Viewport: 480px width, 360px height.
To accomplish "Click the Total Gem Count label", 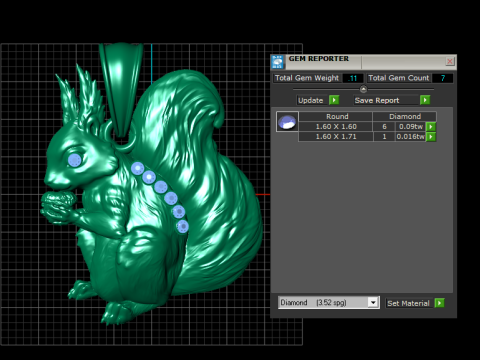I will coord(399,78).
